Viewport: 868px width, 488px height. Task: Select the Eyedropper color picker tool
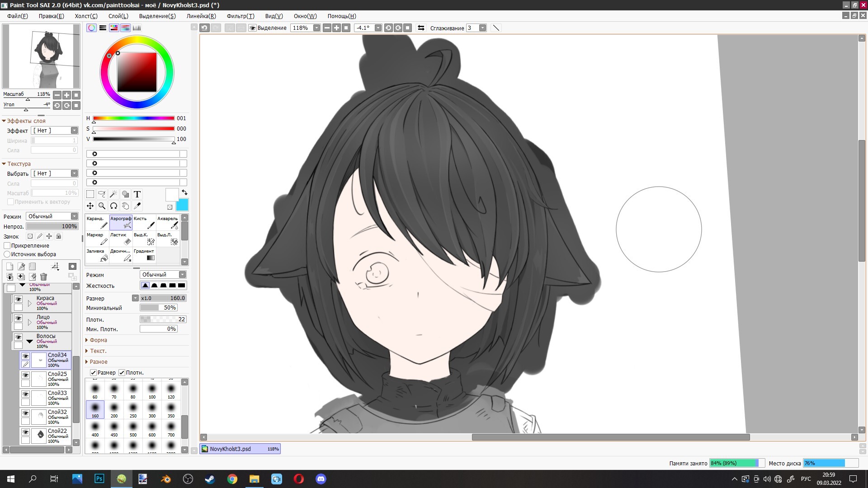137,206
